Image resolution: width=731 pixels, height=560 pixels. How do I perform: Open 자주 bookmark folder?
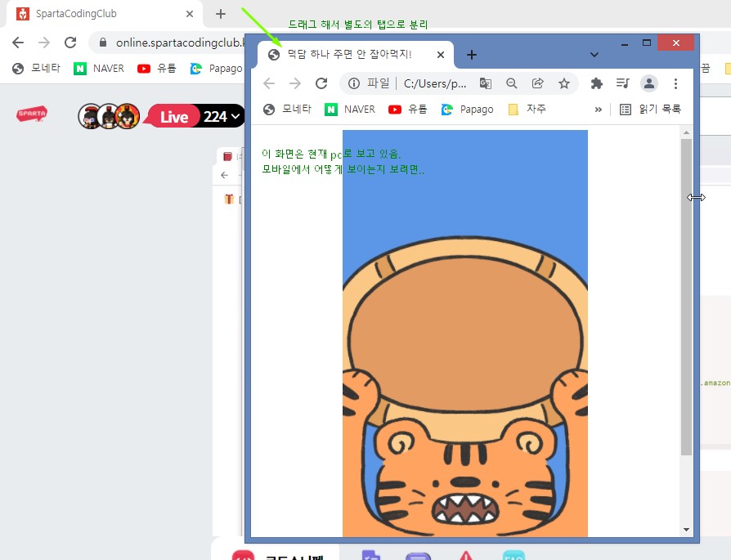527,110
